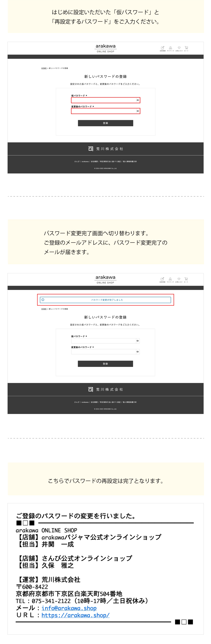Toggle visibility eye on red-outlined 仮パスワード field
Screen dimensions: 211x644
pyautogui.click(x=138, y=100)
